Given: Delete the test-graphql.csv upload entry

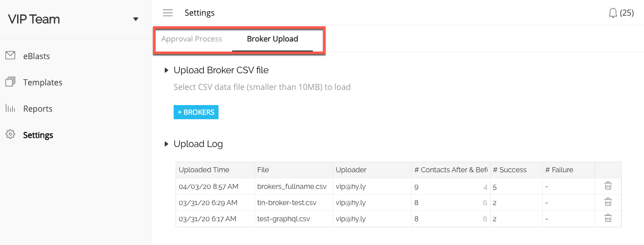Looking at the screenshot, I should pos(608,218).
